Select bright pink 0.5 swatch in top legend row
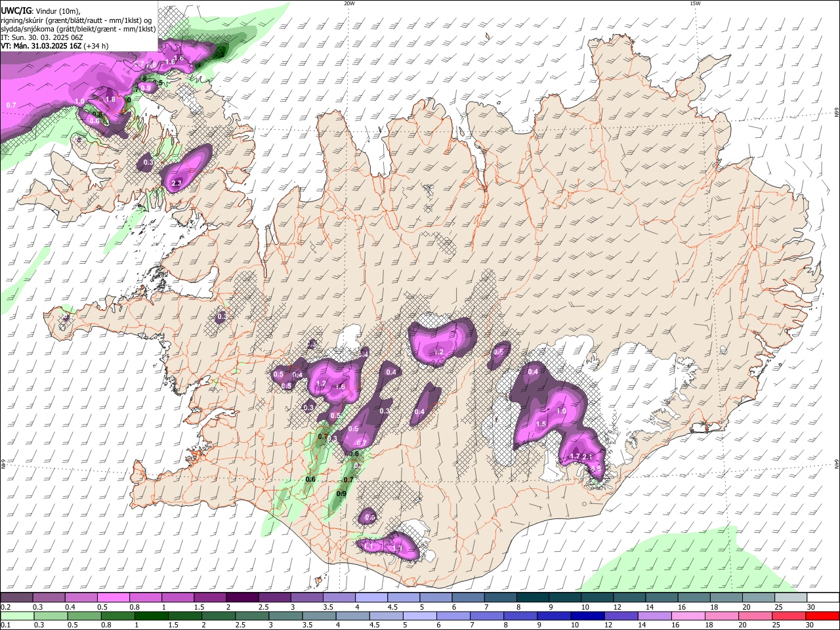 113,598
